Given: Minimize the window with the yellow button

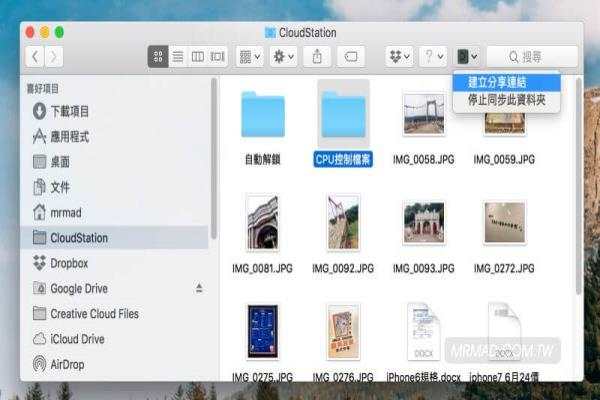Looking at the screenshot, I should pyautogui.click(x=44, y=32).
